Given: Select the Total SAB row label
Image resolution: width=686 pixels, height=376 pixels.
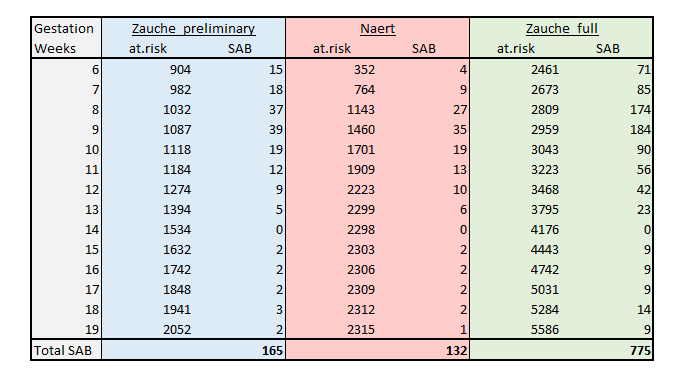Looking at the screenshot, I should (x=63, y=351).
